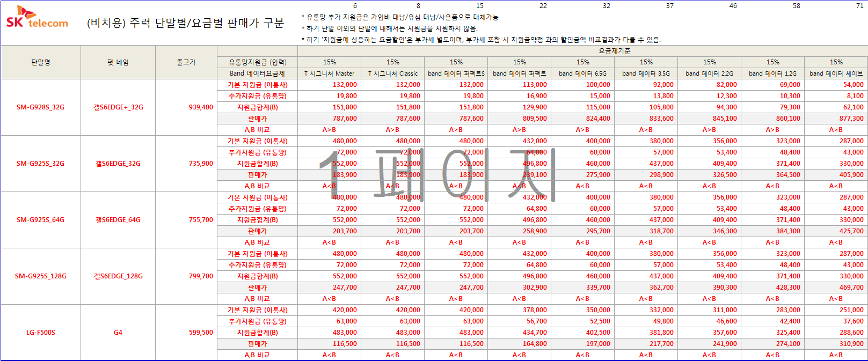Click the page title 주력 단말별/요금별 판매가 구분
The height and width of the screenshot is (361, 868).
click(x=185, y=23)
